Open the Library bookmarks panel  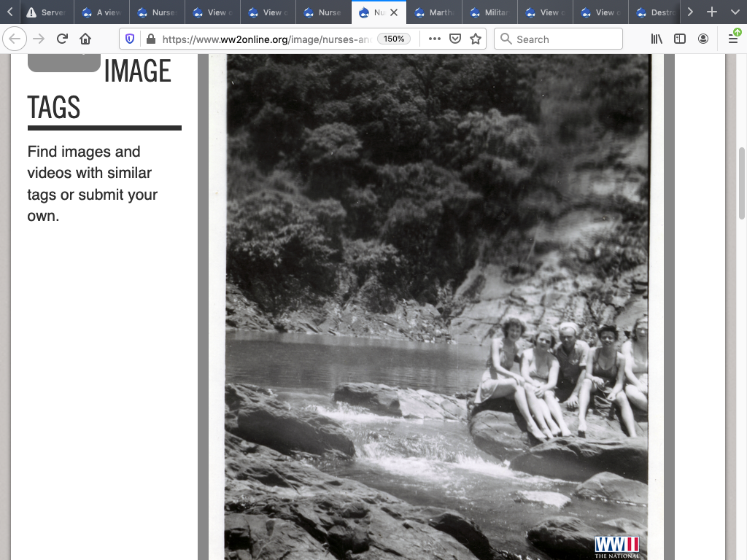(x=657, y=39)
